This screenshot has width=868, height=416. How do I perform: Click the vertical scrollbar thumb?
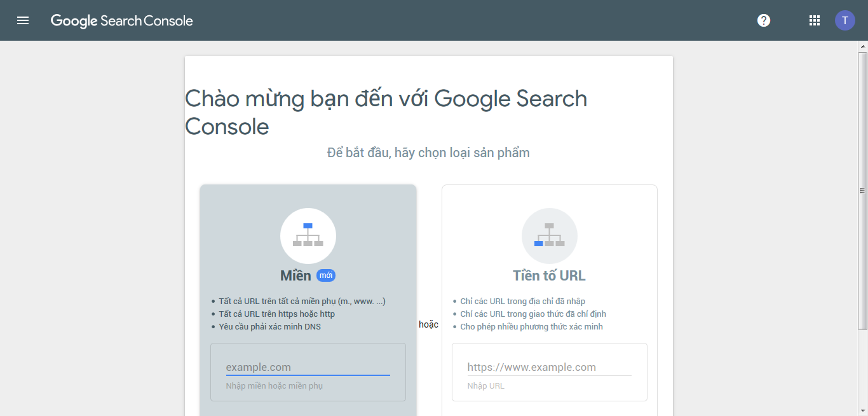tap(862, 191)
